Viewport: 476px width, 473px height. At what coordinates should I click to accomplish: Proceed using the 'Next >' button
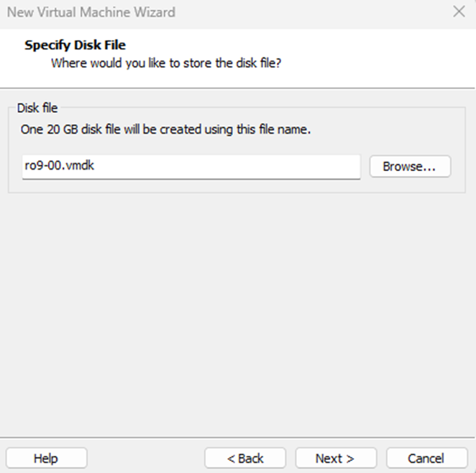336,458
